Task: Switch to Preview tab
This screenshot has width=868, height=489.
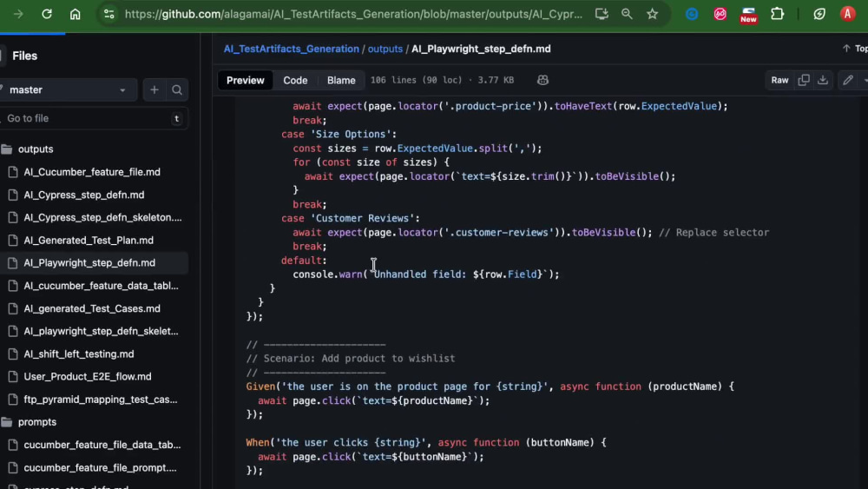Action: 246,80
